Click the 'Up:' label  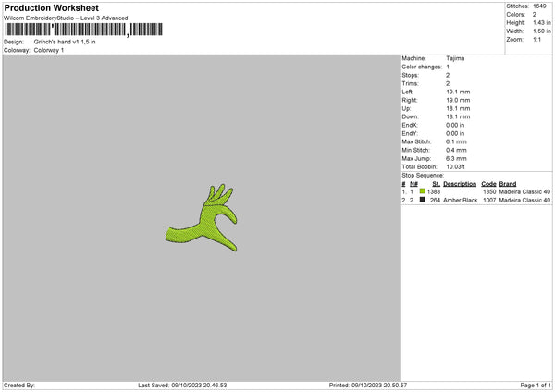click(x=406, y=108)
